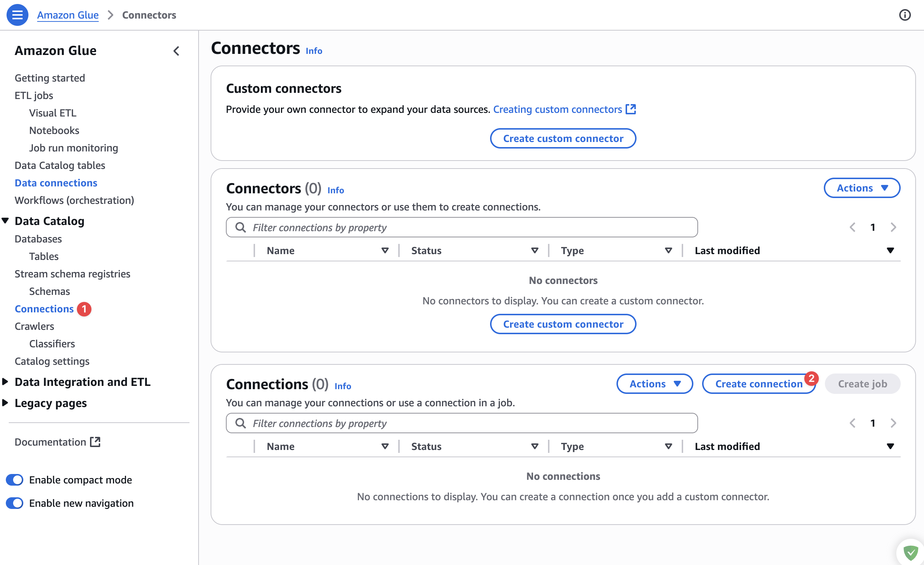Open Crawlers in sidebar
This screenshot has width=924, height=565.
coord(34,326)
